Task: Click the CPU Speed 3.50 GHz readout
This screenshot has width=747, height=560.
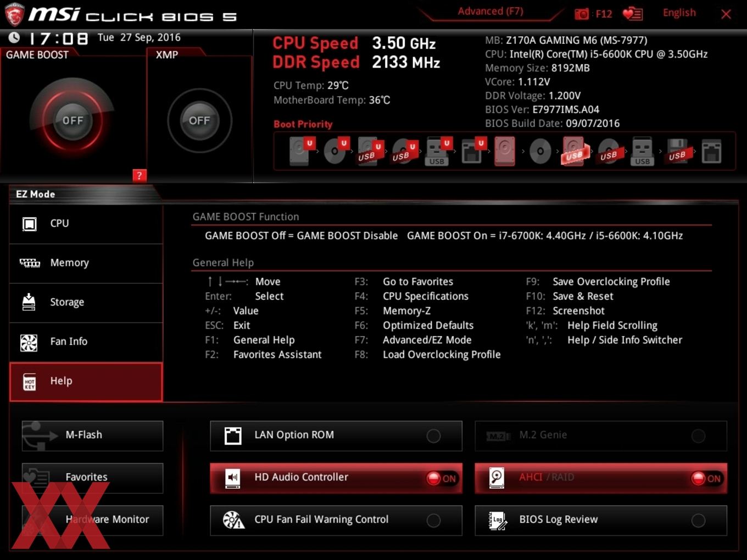Action: pyautogui.click(x=354, y=43)
